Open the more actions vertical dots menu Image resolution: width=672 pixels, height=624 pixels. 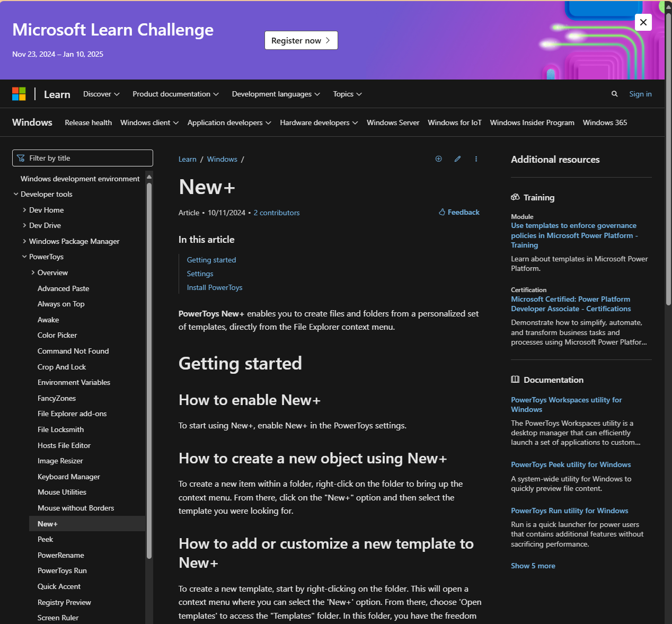[x=476, y=159]
